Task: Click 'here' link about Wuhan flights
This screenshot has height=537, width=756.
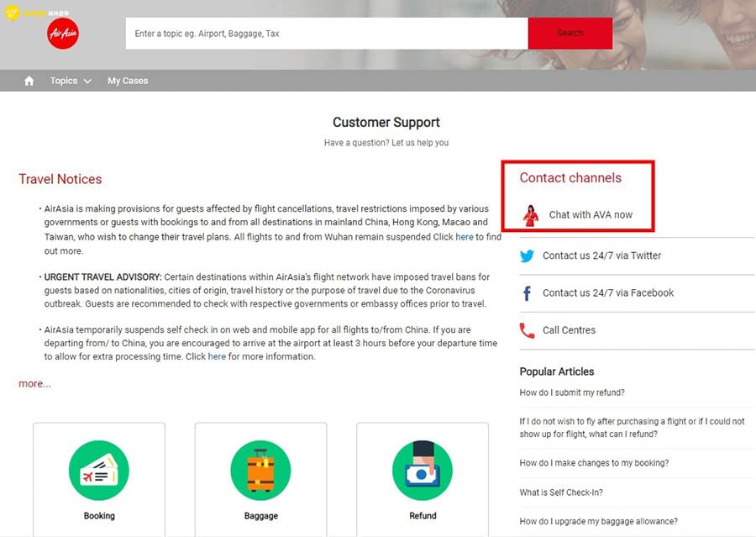Action: [465, 237]
